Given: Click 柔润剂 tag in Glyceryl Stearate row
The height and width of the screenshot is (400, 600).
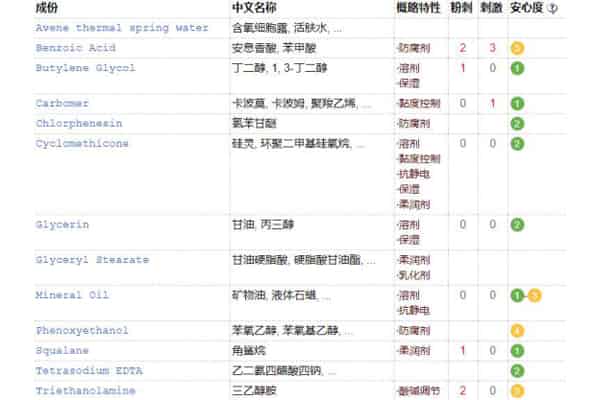Looking at the screenshot, I should (414, 260).
